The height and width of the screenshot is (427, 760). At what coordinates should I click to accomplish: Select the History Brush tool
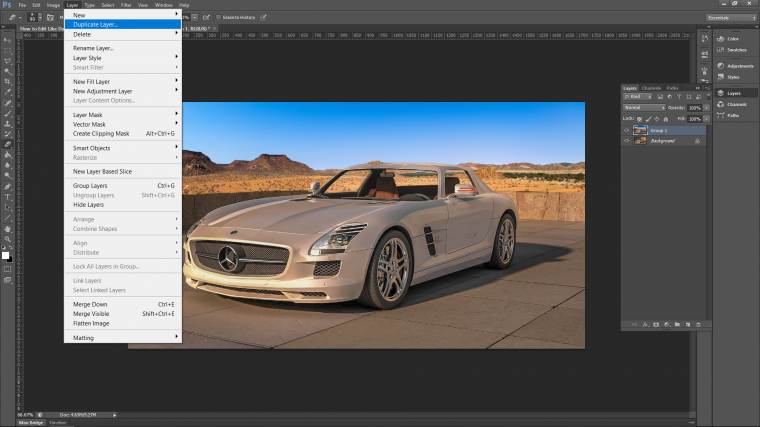click(7, 134)
